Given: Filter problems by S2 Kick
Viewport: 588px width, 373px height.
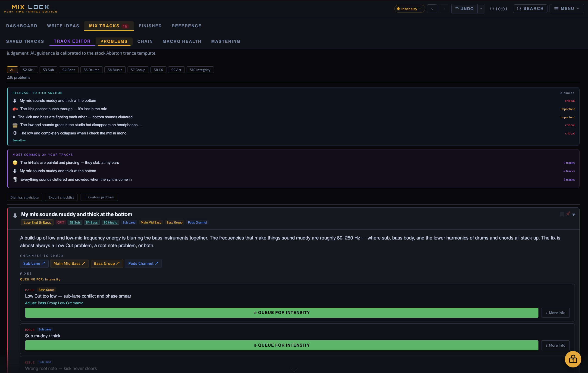Looking at the screenshot, I should [28, 70].
